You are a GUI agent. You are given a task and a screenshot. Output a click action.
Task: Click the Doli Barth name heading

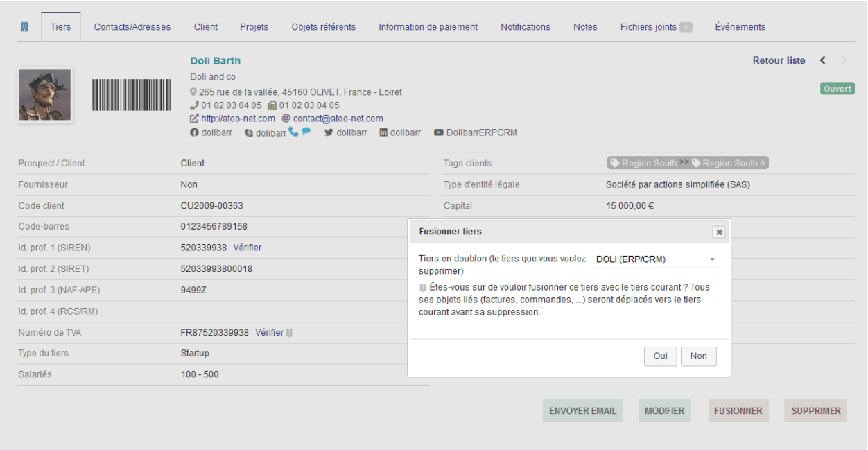point(216,61)
